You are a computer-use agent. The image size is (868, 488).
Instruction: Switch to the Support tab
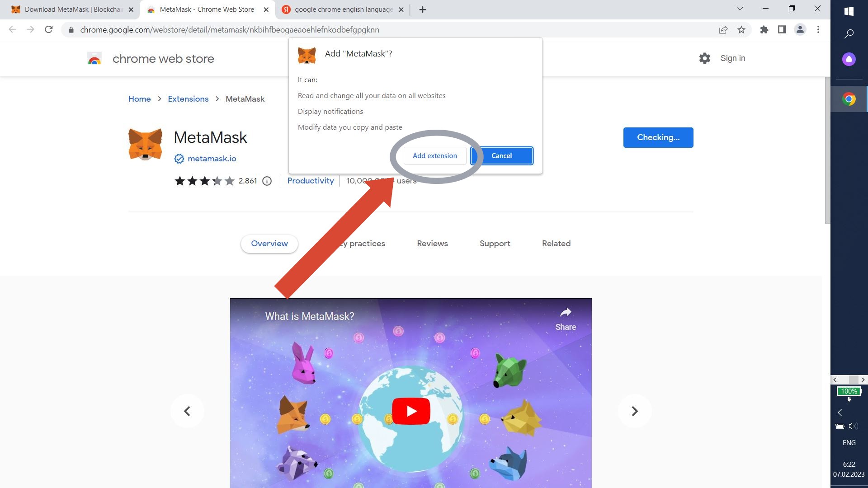coord(495,244)
